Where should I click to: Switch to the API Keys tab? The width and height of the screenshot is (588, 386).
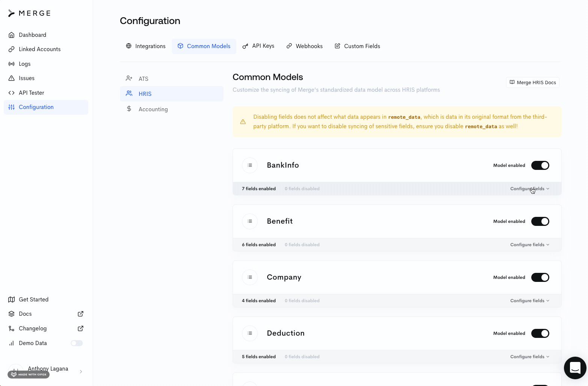(x=258, y=46)
